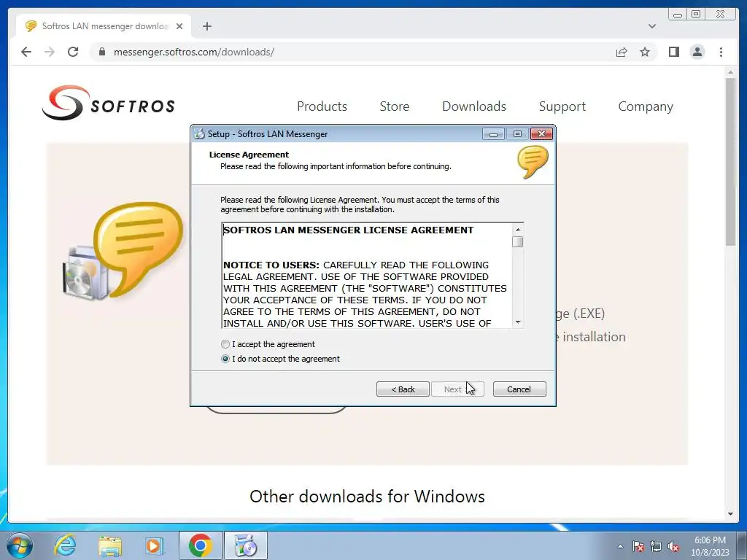Minimize the Setup dialog window
Image resolution: width=747 pixels, height=560 pixels.
(493, 134)
